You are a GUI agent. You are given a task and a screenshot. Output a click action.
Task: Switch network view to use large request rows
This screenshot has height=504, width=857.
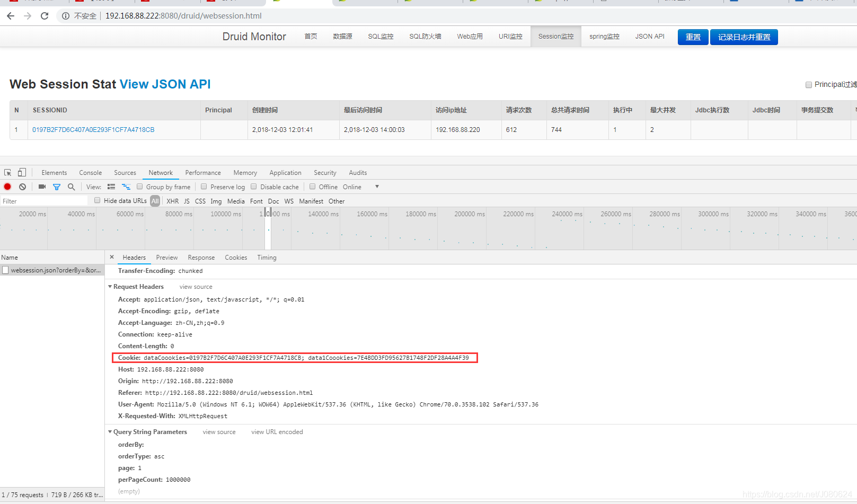[x=111, y=187]
